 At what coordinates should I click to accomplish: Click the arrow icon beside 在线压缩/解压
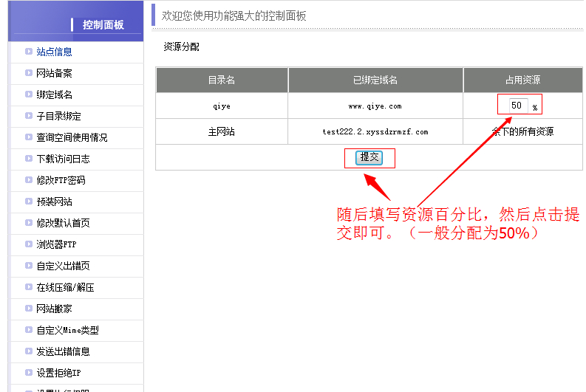pyautogui.click(x=29, y=286)
